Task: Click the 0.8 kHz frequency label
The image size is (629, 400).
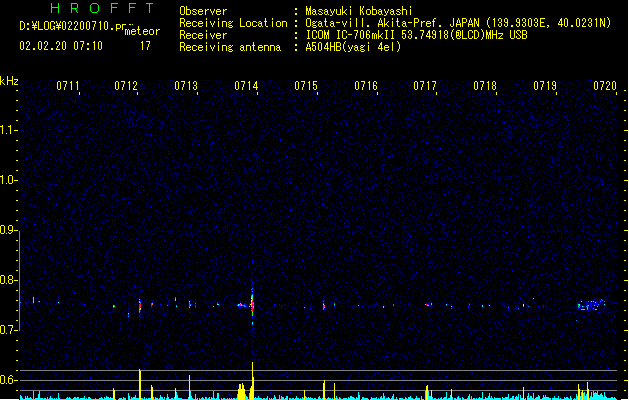Action: click(8, 280)
